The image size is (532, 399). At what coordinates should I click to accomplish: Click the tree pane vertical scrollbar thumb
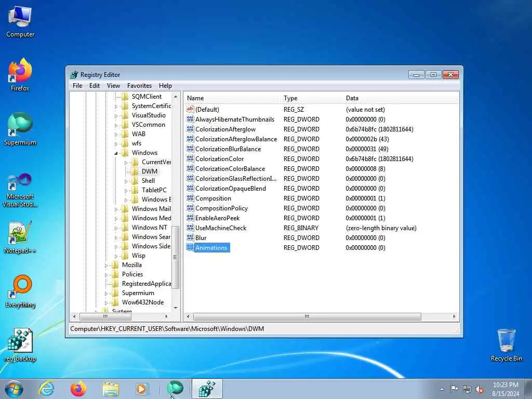(176, 257)
